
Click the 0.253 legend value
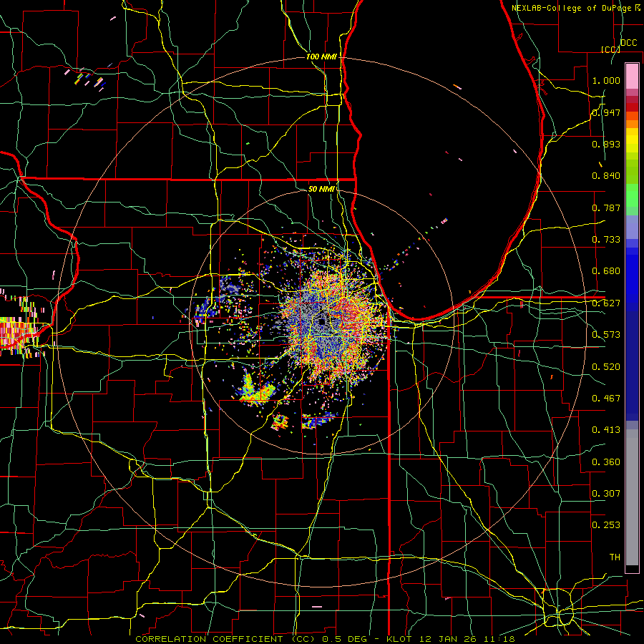(606, 525)
